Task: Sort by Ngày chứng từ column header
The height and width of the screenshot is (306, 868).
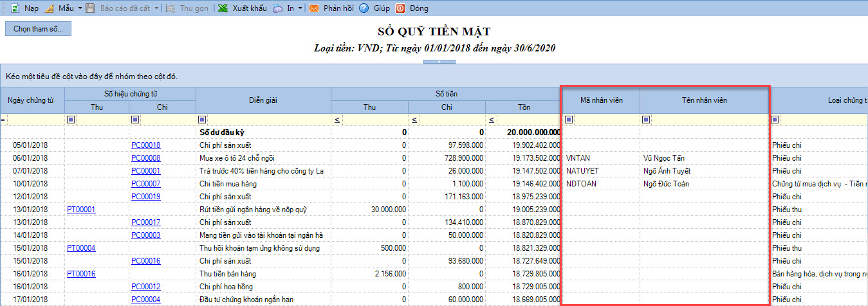Action: [x=32, y=100]
